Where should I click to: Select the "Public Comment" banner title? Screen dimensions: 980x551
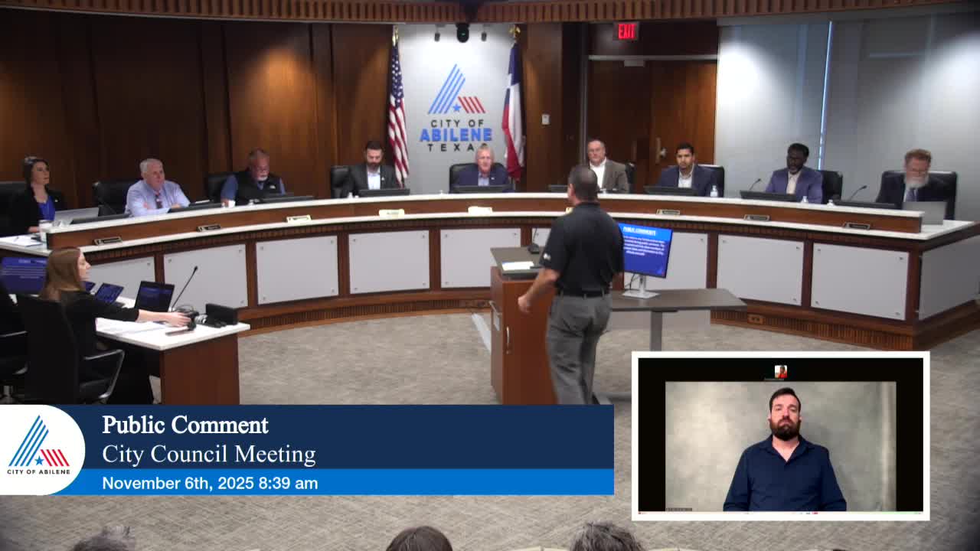185,425
